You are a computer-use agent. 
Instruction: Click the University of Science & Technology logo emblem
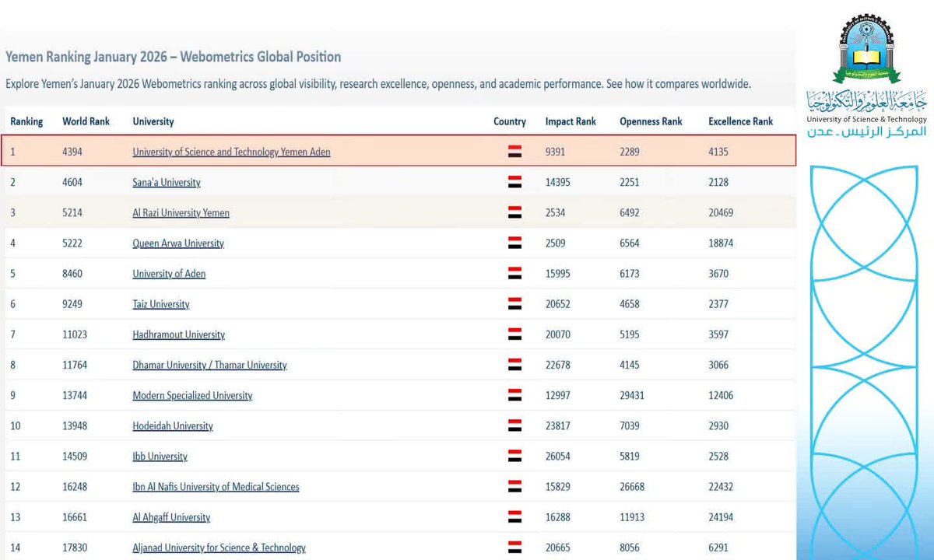coord(866,48)
